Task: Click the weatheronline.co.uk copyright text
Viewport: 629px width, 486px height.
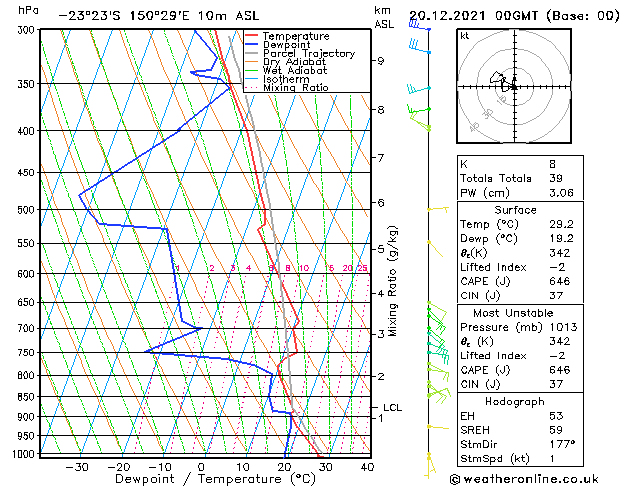Action: click(x=524, y=479)
